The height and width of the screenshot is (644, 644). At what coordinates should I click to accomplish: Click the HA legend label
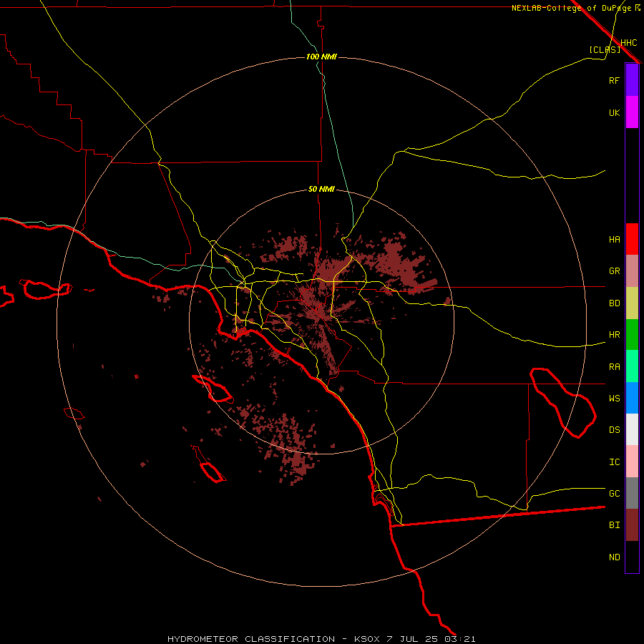tap(614, 240)
